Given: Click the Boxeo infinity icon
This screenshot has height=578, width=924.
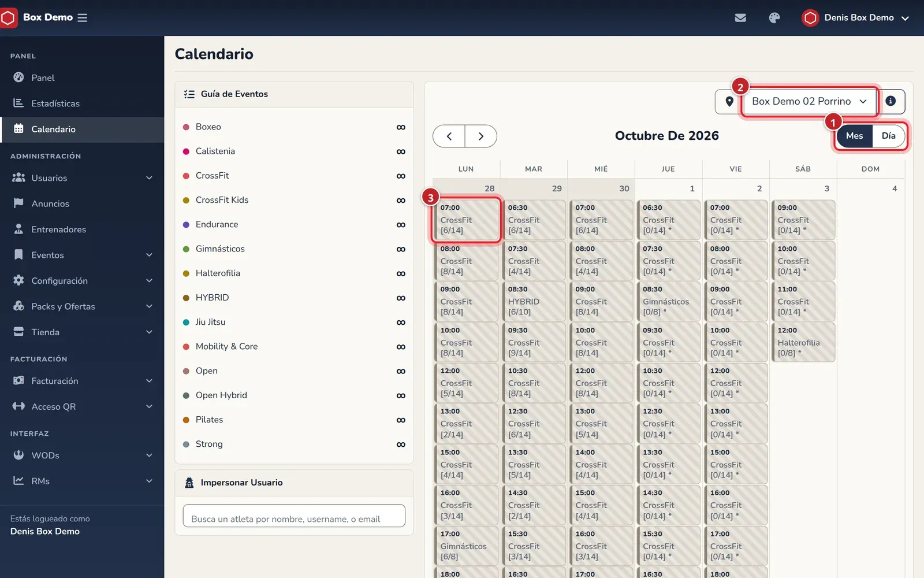Looking at the screenshot, I should (401, 127).
